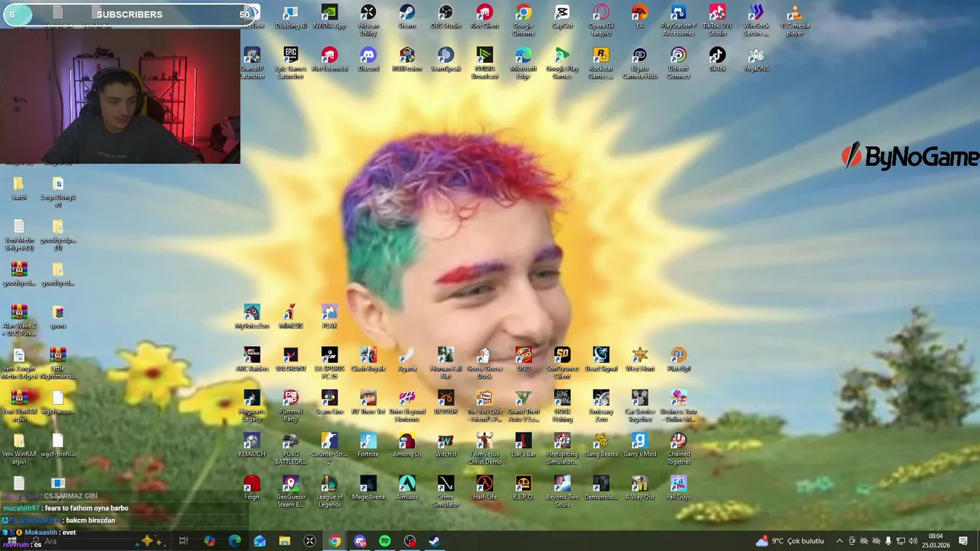The width and height of the screenshot is (980, 551).
Task: Select the PEAK game shortcut
Action: 329,317
